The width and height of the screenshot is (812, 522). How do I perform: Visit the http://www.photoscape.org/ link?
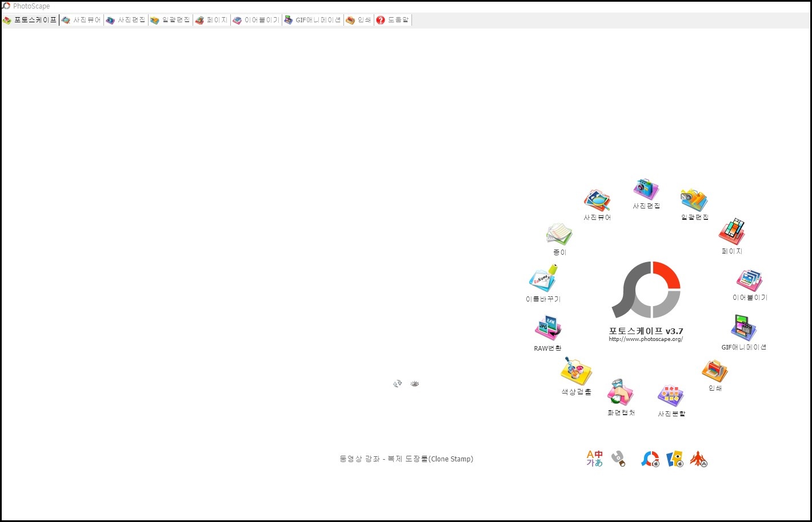pyautogui.click(x=646, y=339)
